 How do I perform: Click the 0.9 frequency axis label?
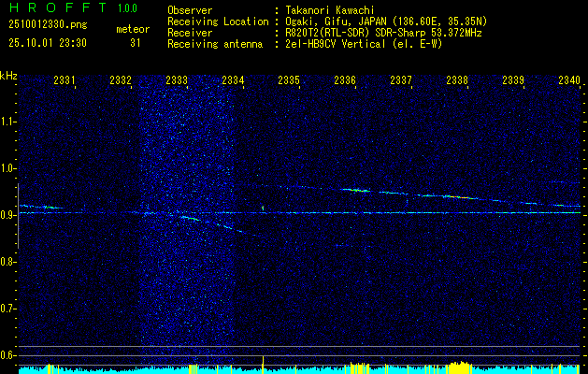[x=7, y=215]
